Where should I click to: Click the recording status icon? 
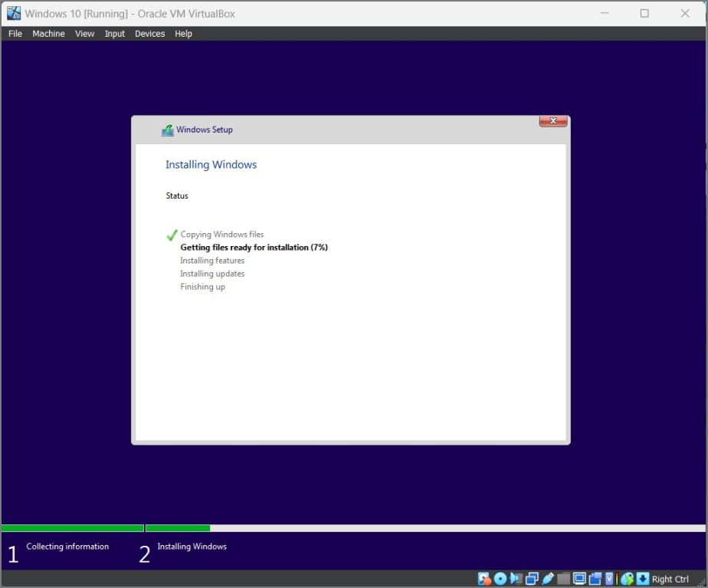pyautogui.click(x=595, y=579)
